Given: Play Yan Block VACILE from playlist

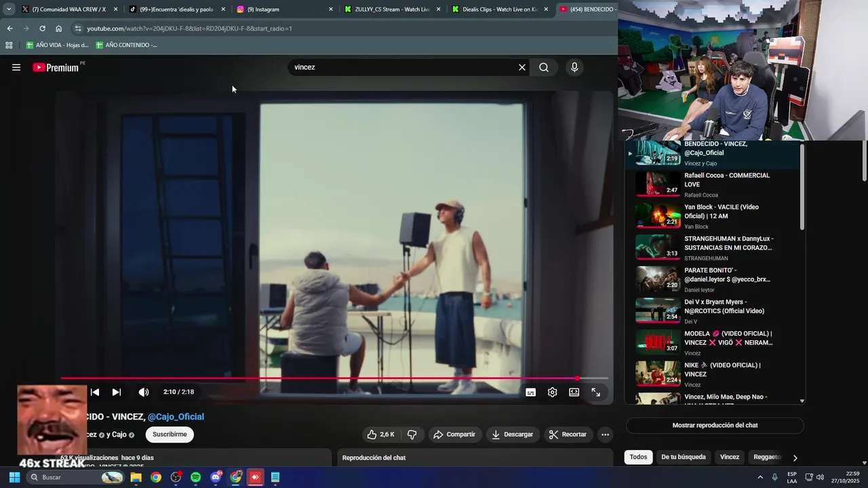Looking at the screenshot, I should (712, 216).
